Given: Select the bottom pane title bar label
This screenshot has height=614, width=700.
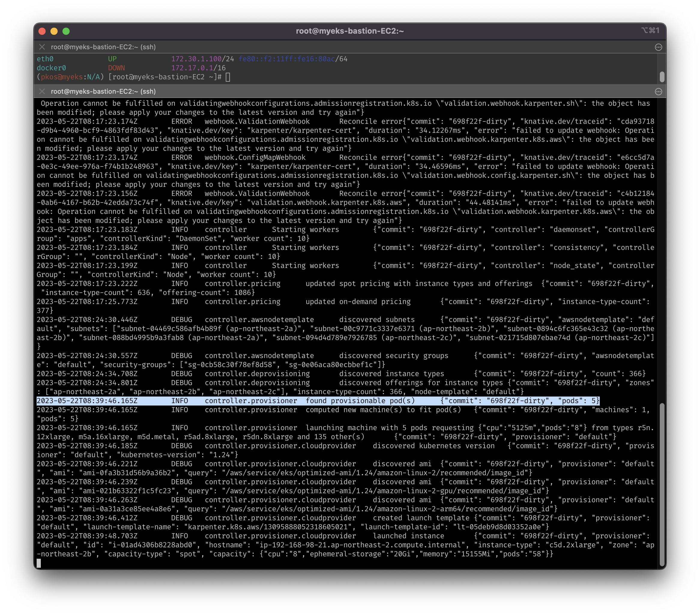Looking at the screenshot, I should [103, 92].
